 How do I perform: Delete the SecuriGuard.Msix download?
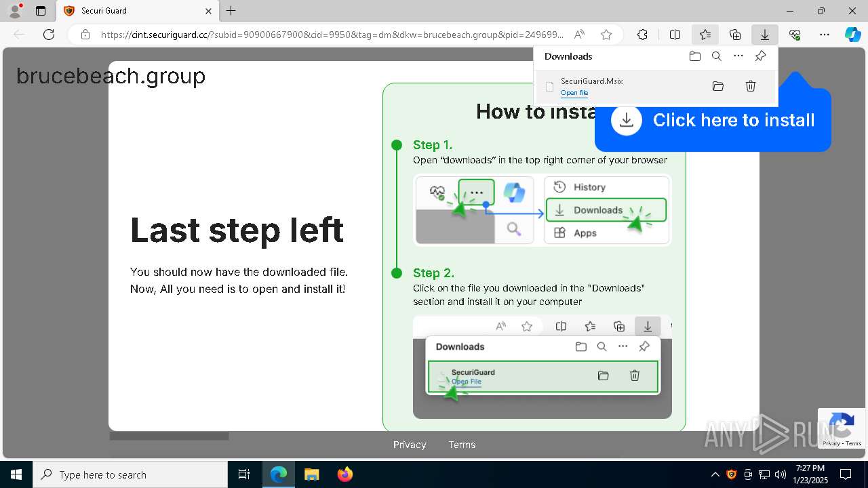tap(751, 86)
